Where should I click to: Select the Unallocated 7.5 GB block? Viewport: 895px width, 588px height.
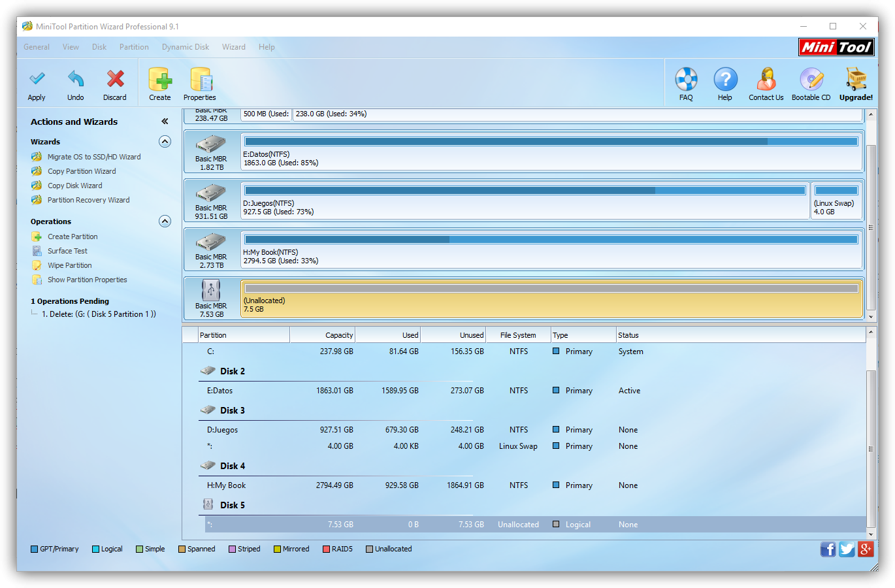[x=551, y=298]
